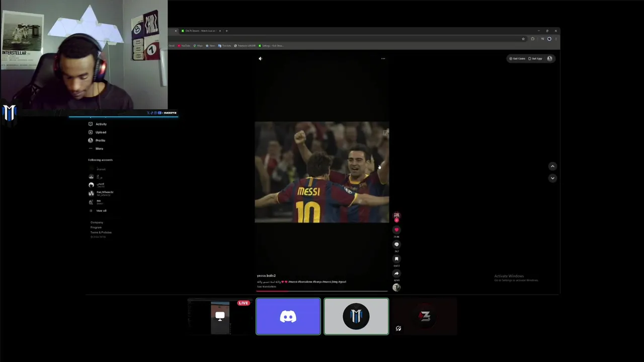Image resolution: width=644 pixels, height=362 pixels.
Task: Go to next video with down chevron
Action: pos(552,178)
